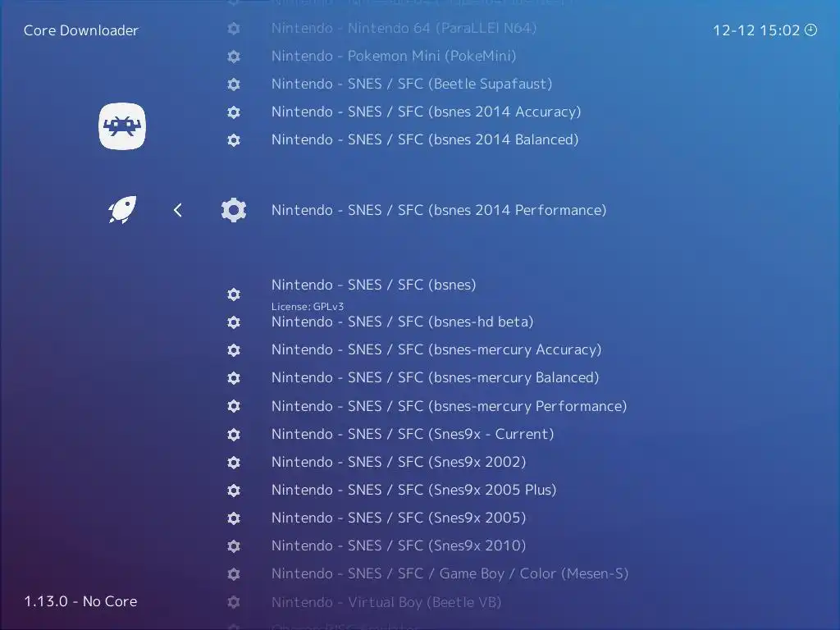Click the rocket Load Core icon
The height and width of the screenshot is (630, 840).
click(122, 209)
